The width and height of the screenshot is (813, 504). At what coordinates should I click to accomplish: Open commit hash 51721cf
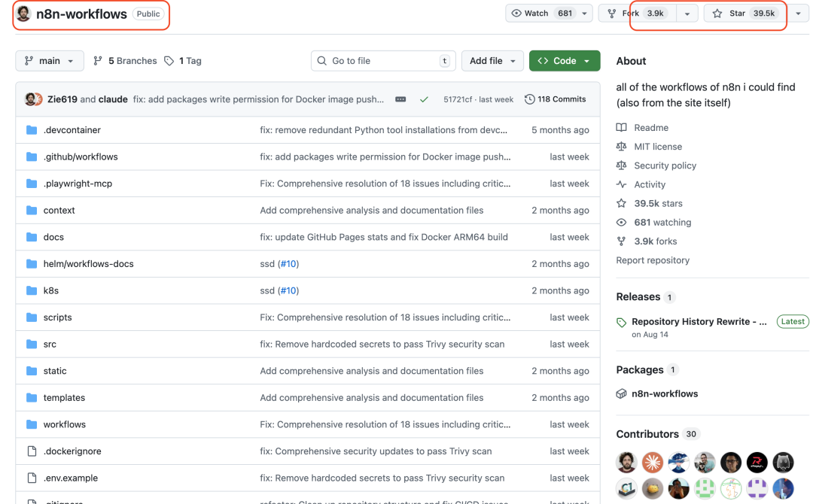(458, 99)
